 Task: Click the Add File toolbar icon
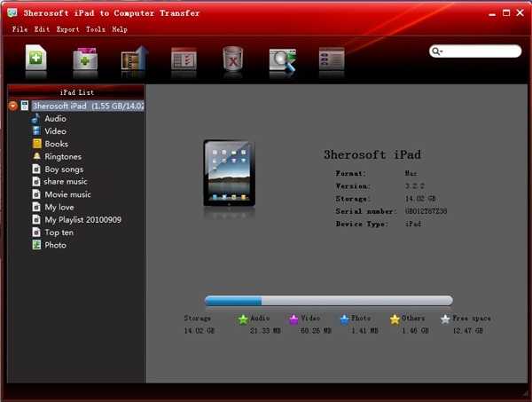click(36, 58)
